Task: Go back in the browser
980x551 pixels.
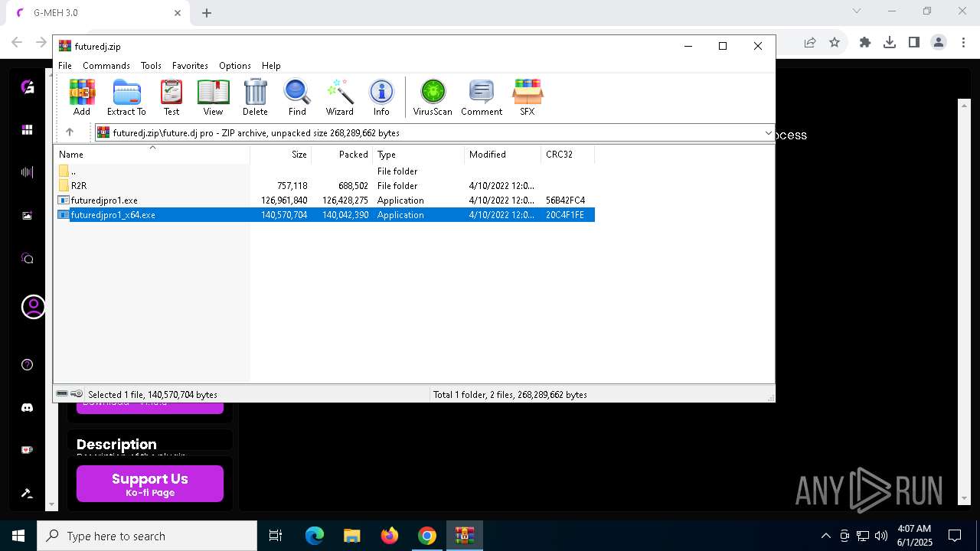Action: (x=17, y=43)
